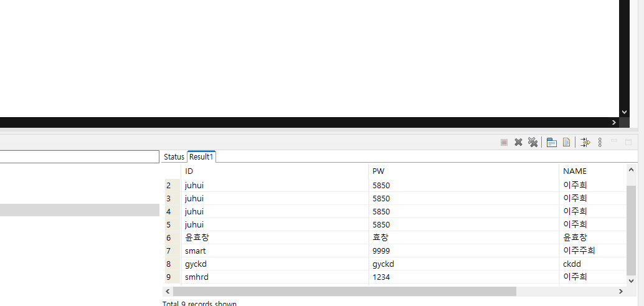
Task: Click the 9999 PW cell
Action: click(x=464, y=251)
